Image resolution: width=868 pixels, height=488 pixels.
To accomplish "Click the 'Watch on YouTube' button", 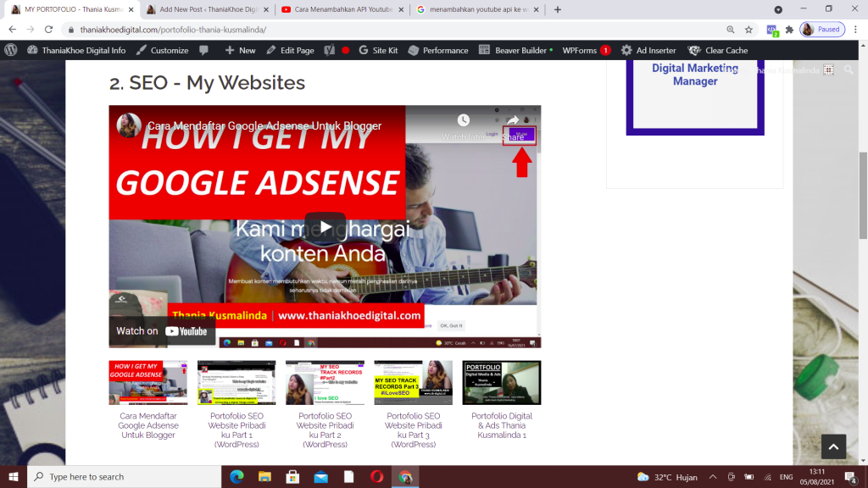I will pyautogui.click(x=161, y=331).
